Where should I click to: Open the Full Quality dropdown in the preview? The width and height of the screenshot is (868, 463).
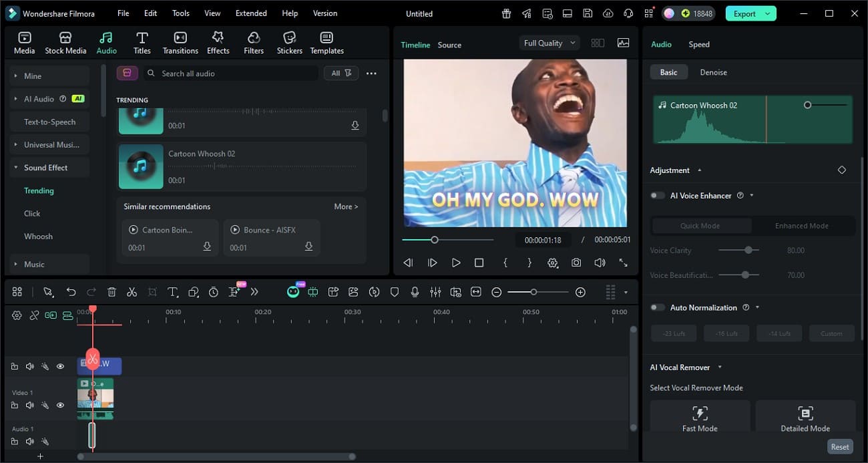tap(548, 42)
